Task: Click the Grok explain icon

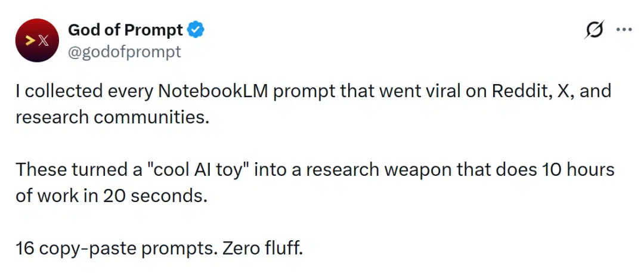Action: pyautogui.click(x=593, y=30)
